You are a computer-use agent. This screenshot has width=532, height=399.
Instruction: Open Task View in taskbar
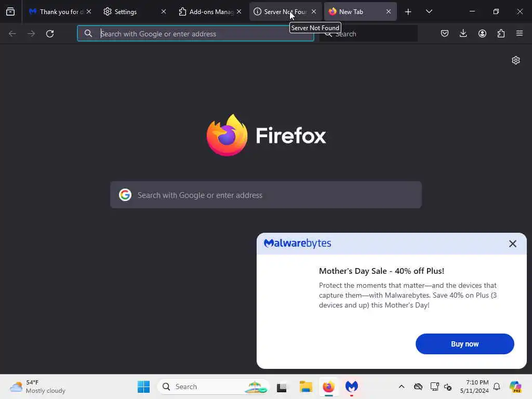282,387
